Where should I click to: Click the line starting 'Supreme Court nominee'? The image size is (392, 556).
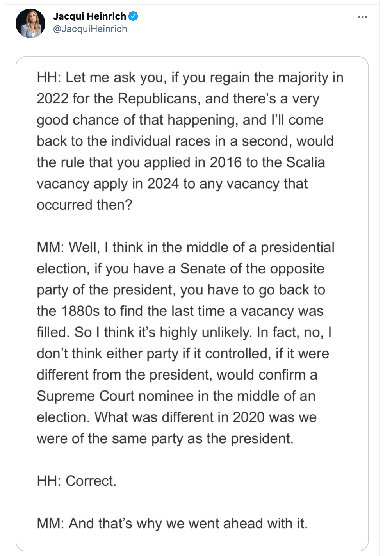click(x=176, y=396)
